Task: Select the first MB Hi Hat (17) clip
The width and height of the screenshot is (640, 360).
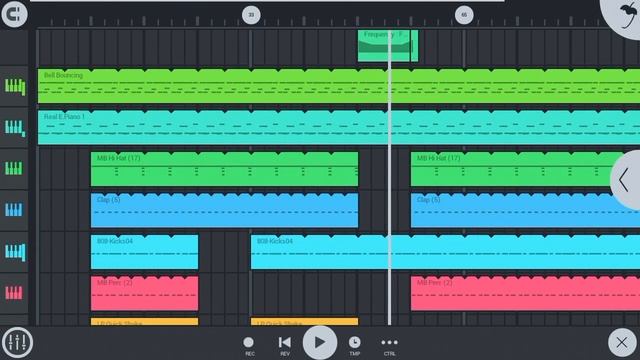Action: click(x=224, y=169)
